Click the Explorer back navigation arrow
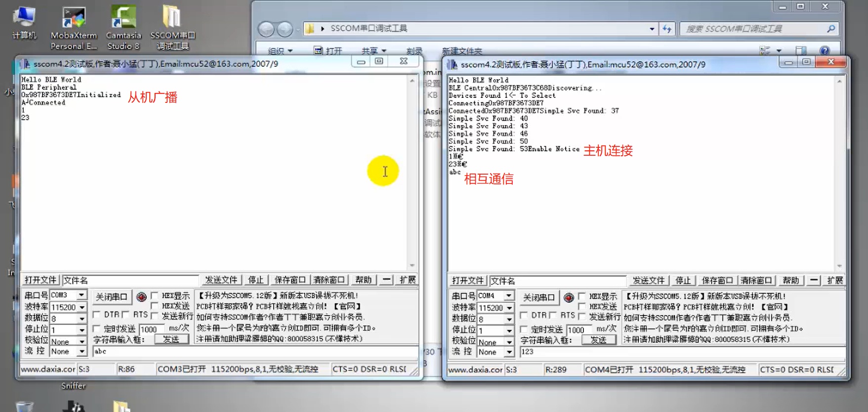The image size is (868, 412). (266, 29)
